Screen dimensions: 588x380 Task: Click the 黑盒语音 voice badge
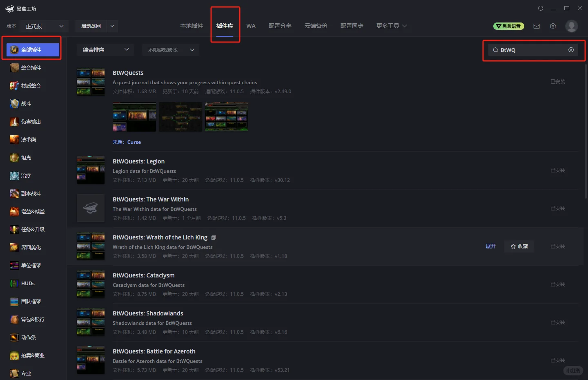click(x=509, y=26)
